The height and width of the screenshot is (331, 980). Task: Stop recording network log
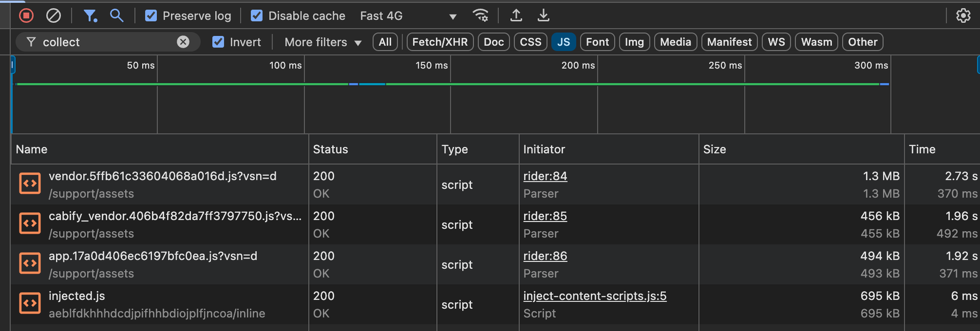tap(26, 16)
